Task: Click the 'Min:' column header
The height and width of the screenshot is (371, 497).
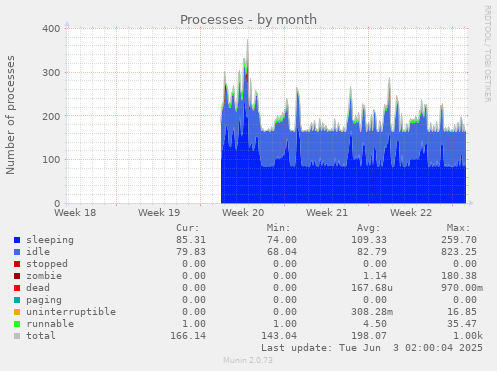Action: tap(278, 228)
